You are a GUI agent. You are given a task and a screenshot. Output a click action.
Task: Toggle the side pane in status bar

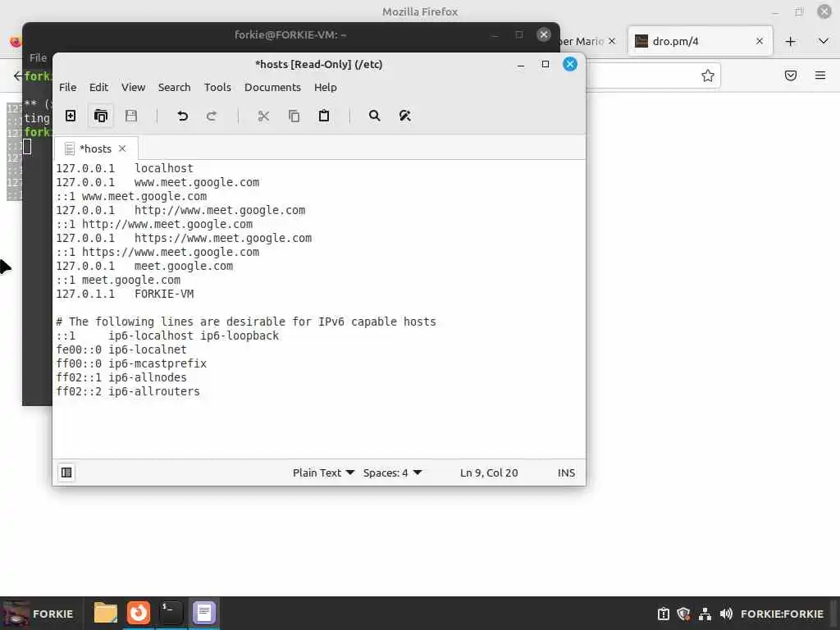[x=66, y=472]
